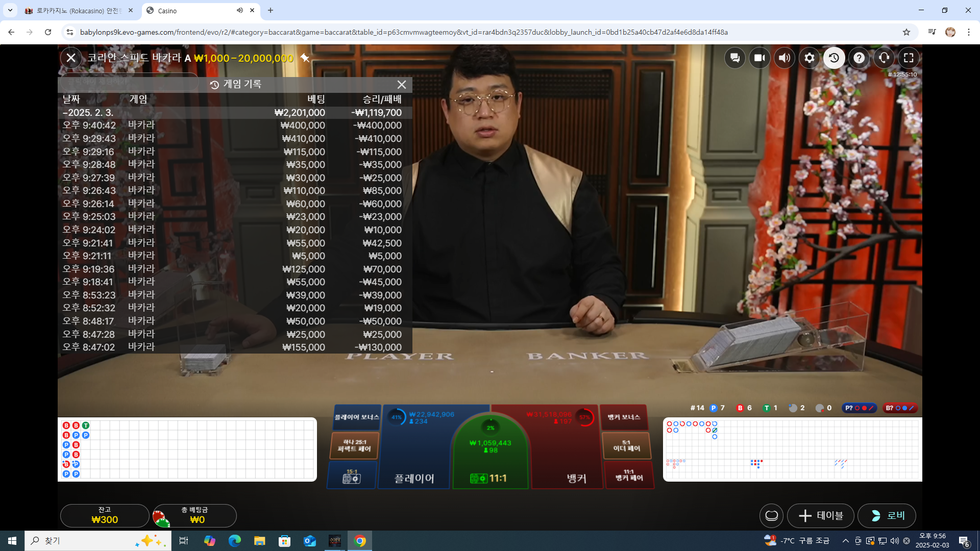This screenshot has height=551, width=980.
Task: Bet on the 15:1 player pair side bet
Action: (352, 475)
